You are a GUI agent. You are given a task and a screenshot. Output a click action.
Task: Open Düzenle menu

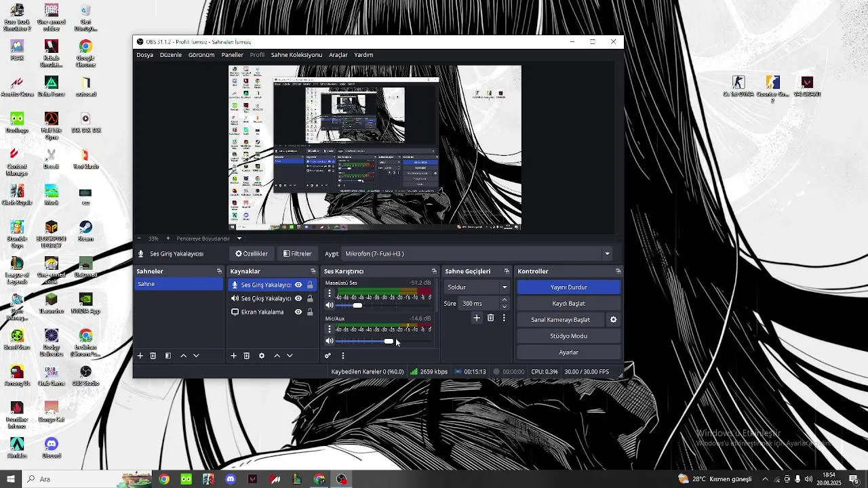(x=171, y=55)
